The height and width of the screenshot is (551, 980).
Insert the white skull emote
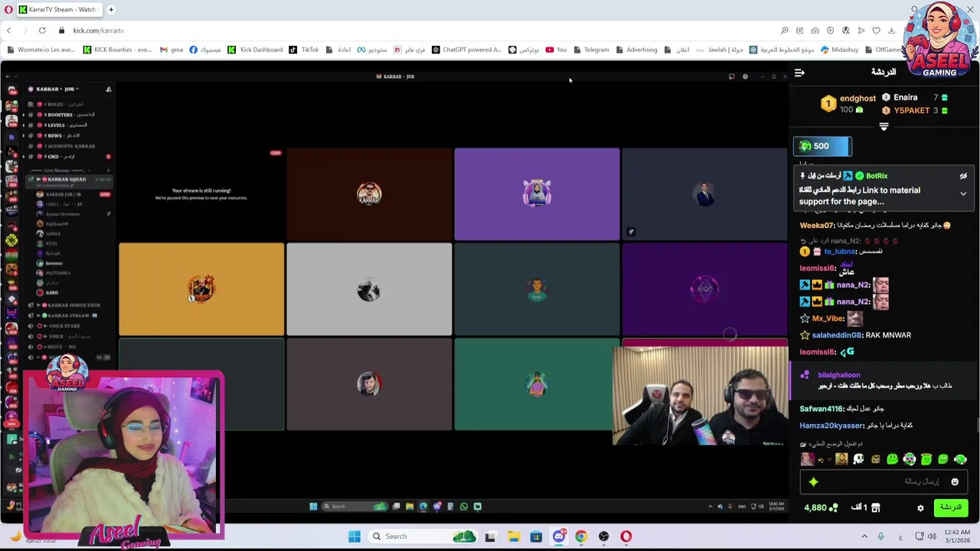(858, 459)
